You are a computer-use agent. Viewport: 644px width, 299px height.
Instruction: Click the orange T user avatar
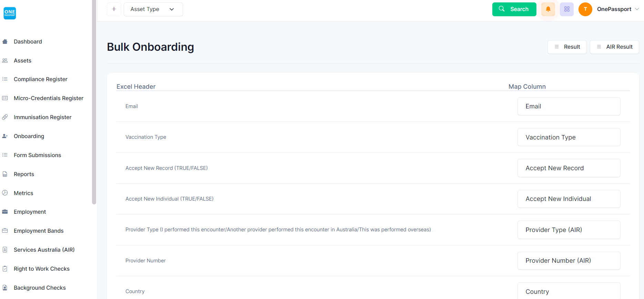point(585,9)
